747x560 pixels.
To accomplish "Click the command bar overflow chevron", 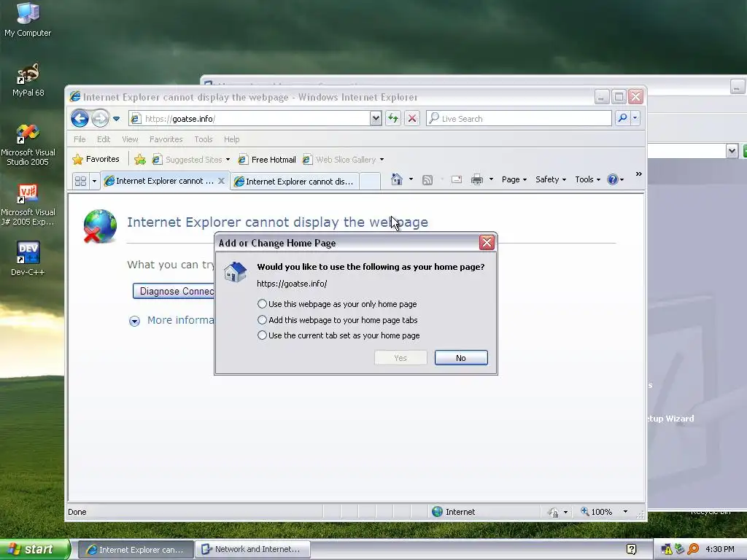I will pos(639,174).
